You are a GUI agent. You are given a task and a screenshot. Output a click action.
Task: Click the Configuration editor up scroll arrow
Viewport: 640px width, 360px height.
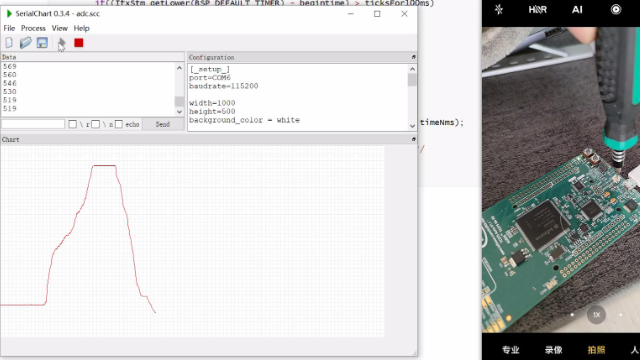[x=412, y=69]
